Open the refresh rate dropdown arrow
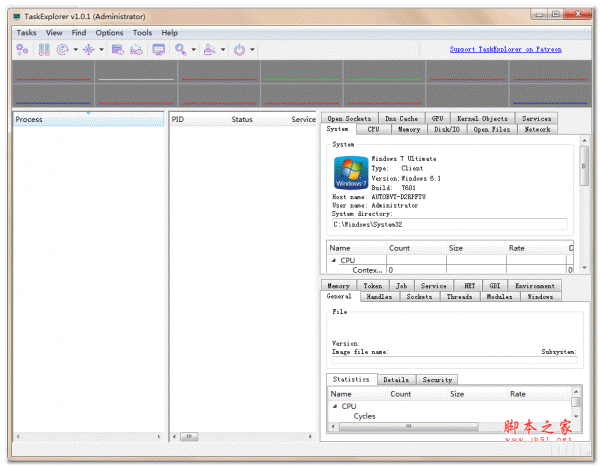The height and width of the screenshot is (467, 600). [75, 50]
